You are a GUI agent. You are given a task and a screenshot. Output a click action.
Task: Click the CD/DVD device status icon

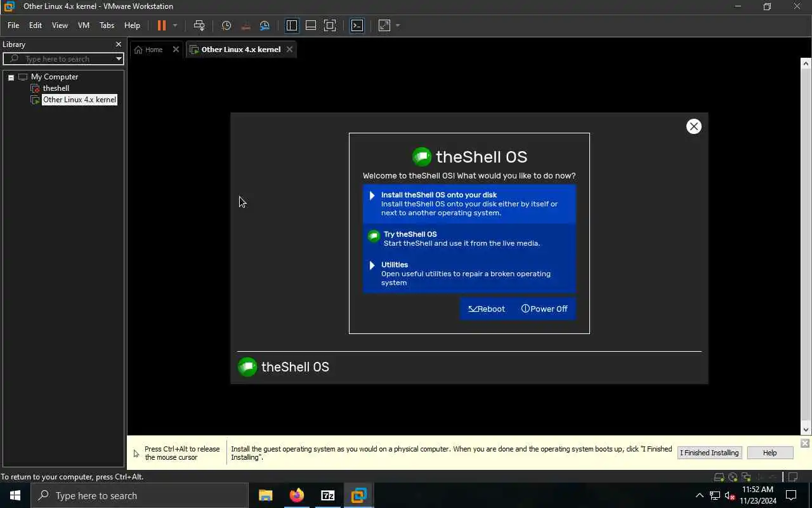[733, 477]
